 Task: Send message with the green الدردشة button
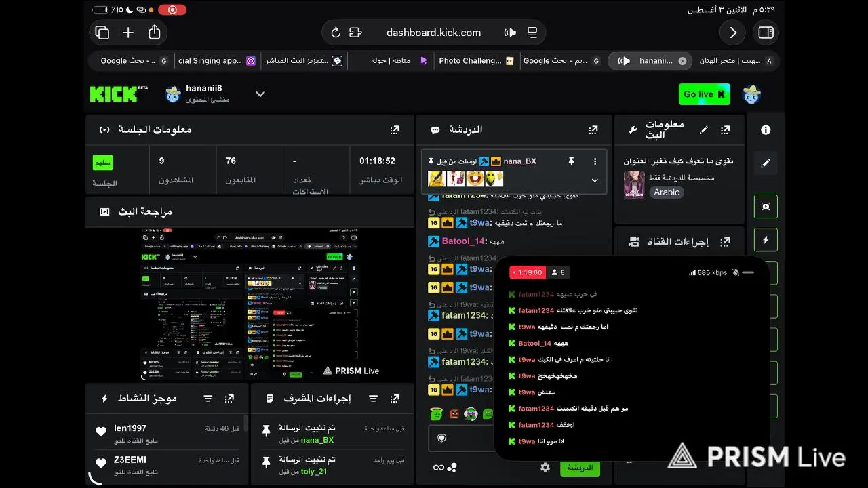[x=580, y=468]
